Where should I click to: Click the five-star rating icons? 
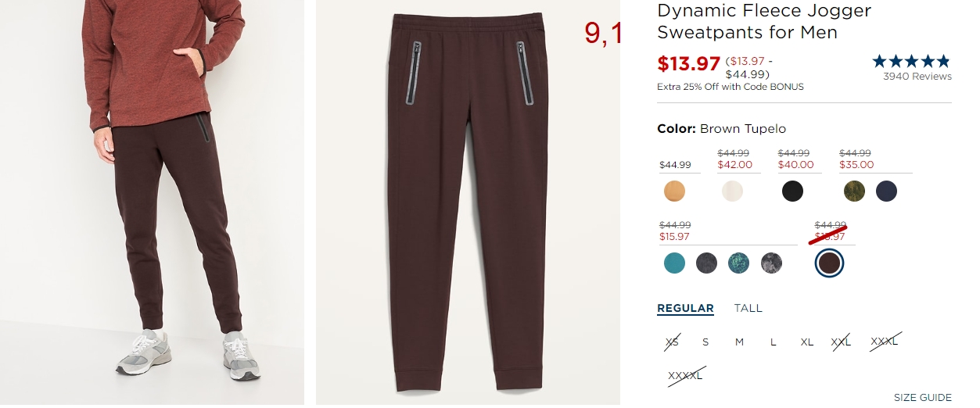(911, 61)
